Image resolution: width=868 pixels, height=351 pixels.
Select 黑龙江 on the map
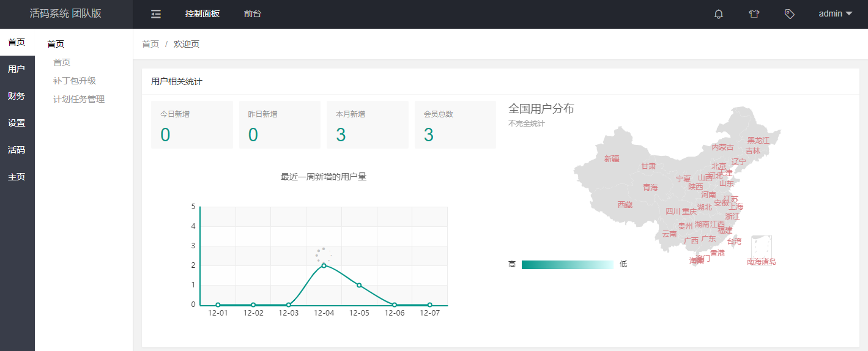tap(759, 140)
